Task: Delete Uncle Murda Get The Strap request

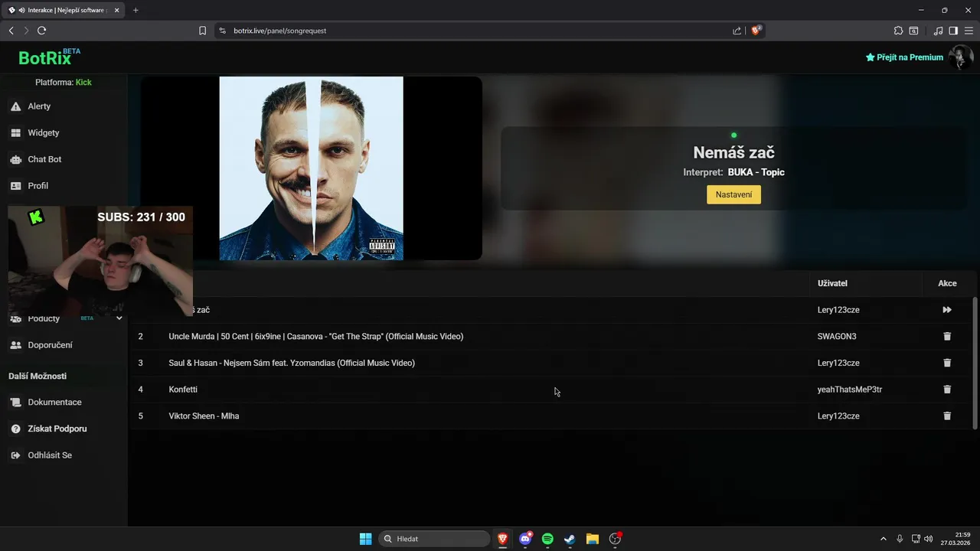Action: click(x=947, y=337)
